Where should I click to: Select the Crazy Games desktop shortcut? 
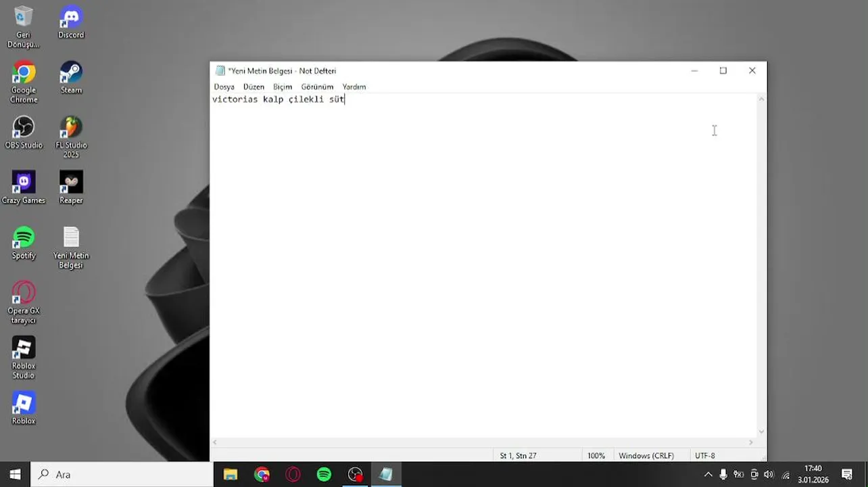tap(24, 188)
